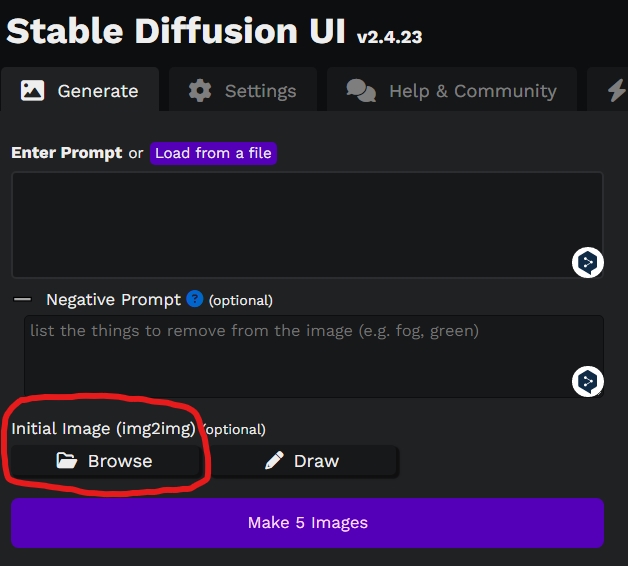Click the gear icon on the Settings tab
This screenshot has height=566, width=628.
pos(200,91)
